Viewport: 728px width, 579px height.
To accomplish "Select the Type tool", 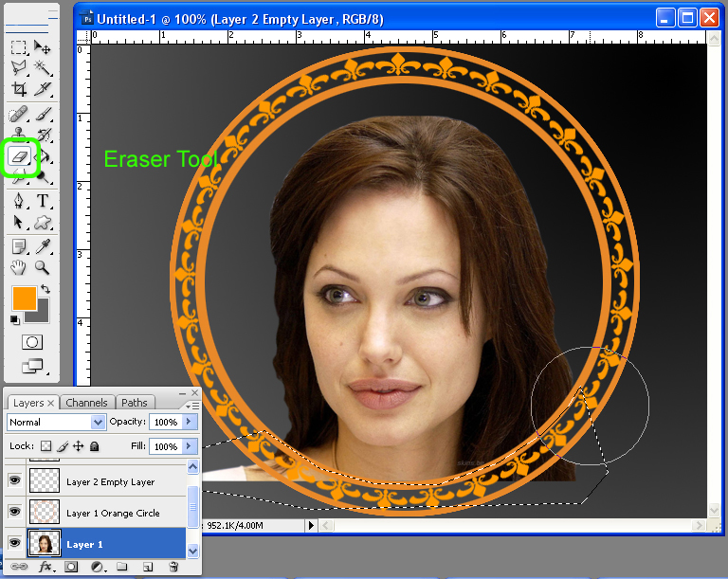I will (x=43, y=201).
